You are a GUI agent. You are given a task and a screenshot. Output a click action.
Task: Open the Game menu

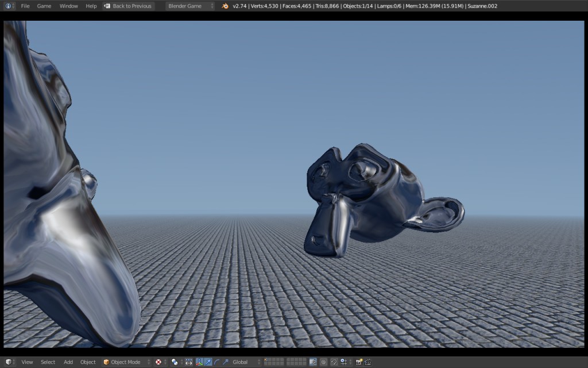[x=44, y=6]
